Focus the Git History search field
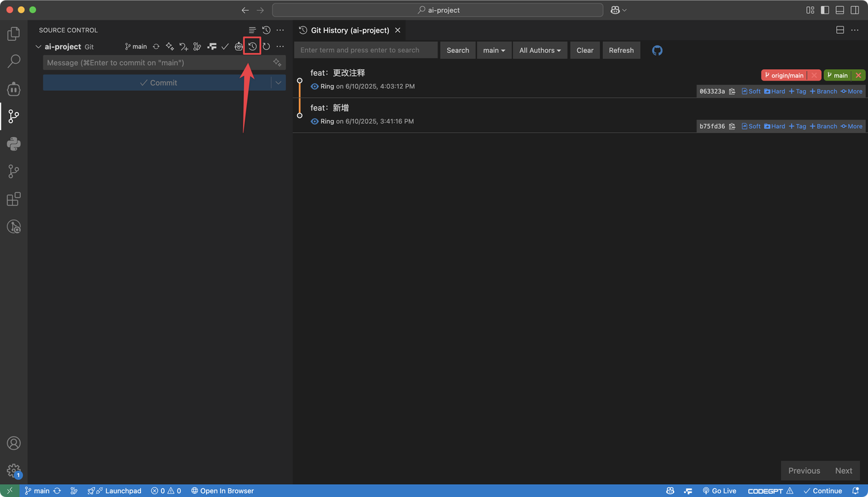 click(x=366, y=50)
